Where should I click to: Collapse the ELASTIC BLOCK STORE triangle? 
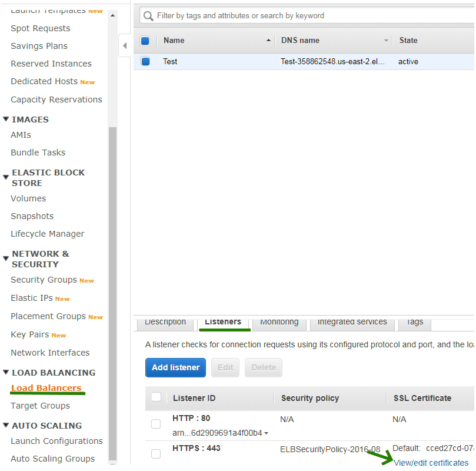pyautogui.click(x=6, y=177)
